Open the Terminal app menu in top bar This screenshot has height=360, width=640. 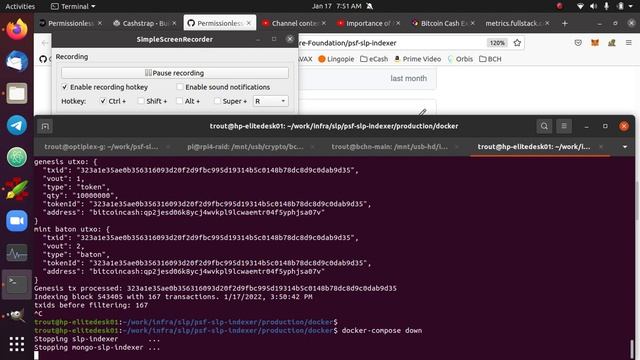73,6
